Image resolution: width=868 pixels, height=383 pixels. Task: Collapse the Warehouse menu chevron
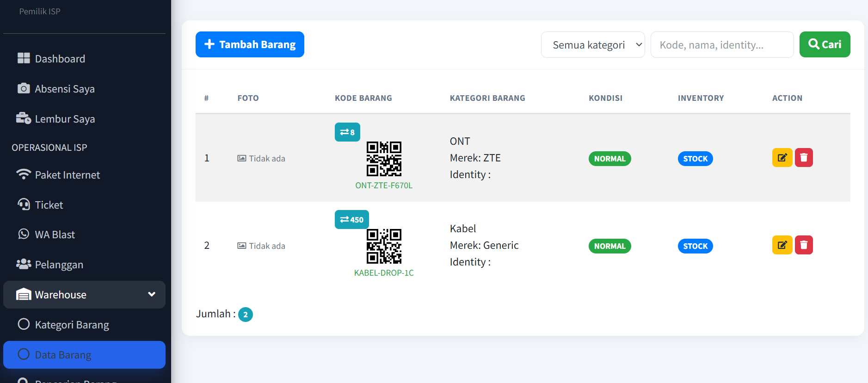tap(151, 294)
